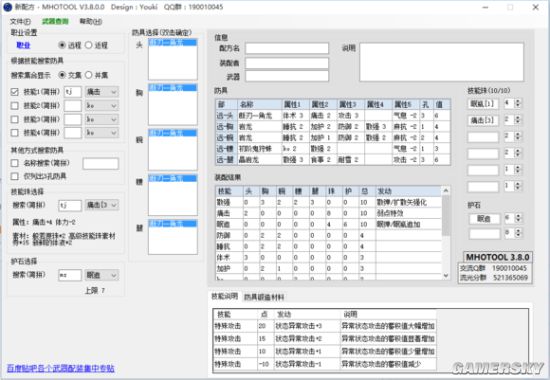Open the 技能3 skill dropdown
The height and width of the screenshot is (380, 550).
(x=102, y=119)
